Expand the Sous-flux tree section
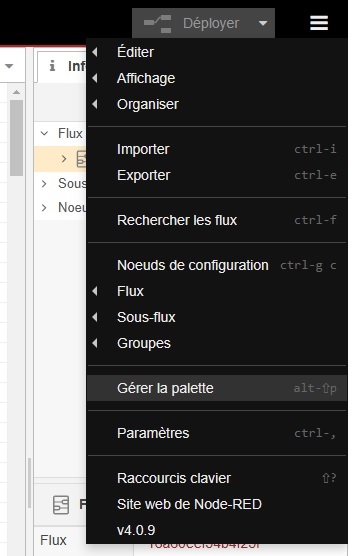 44,183
